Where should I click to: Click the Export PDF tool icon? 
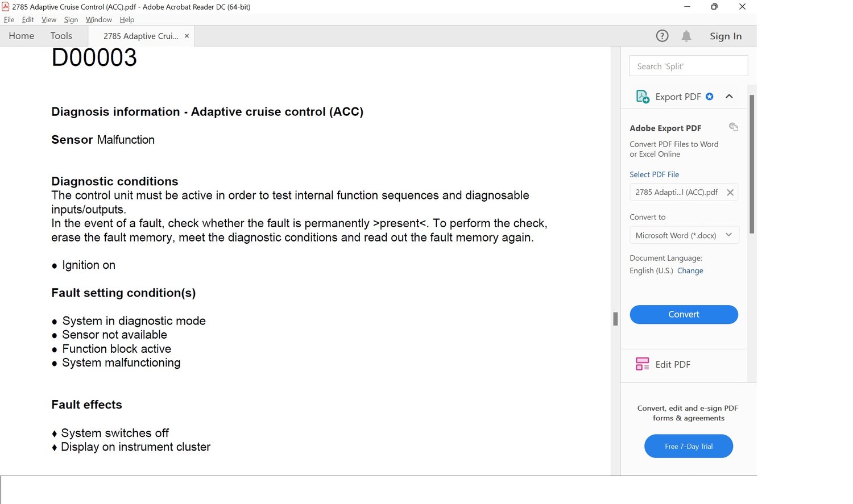click(643, 97)
